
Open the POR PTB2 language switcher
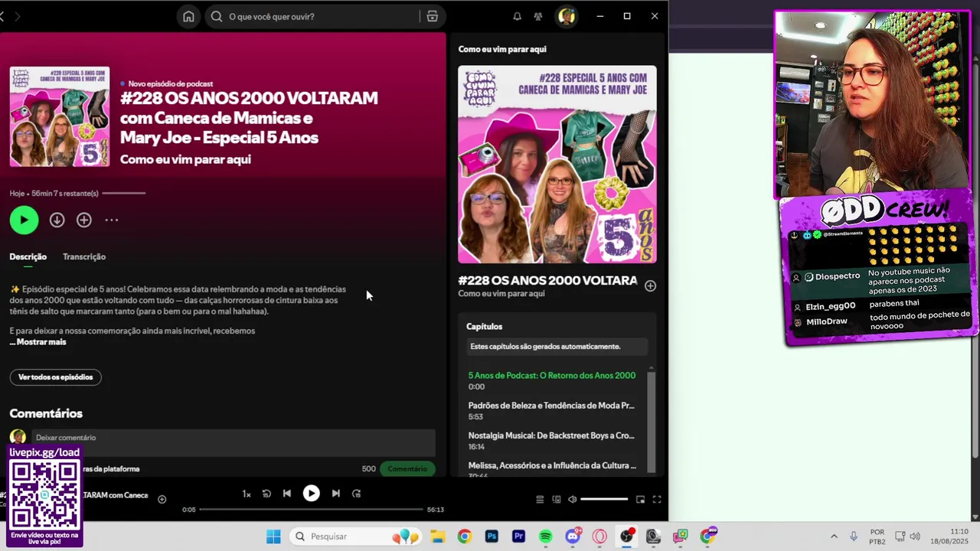pos(877,536)
